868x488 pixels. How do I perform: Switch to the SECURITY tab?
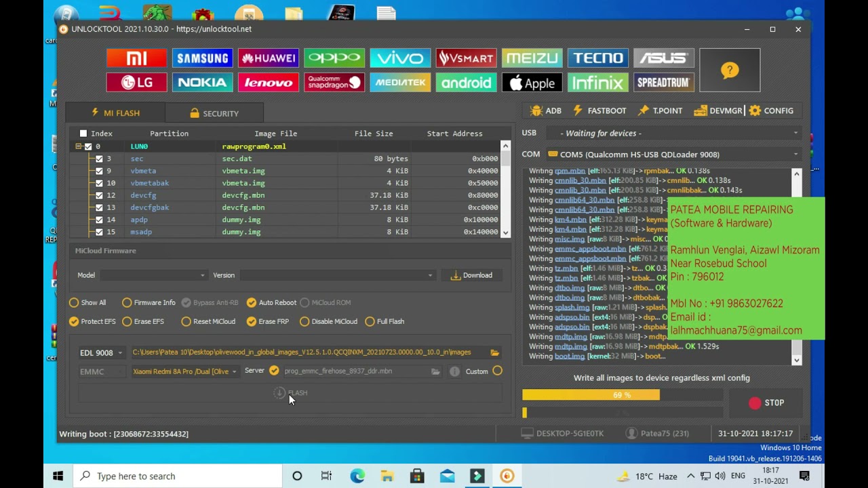tap(214, 113)
